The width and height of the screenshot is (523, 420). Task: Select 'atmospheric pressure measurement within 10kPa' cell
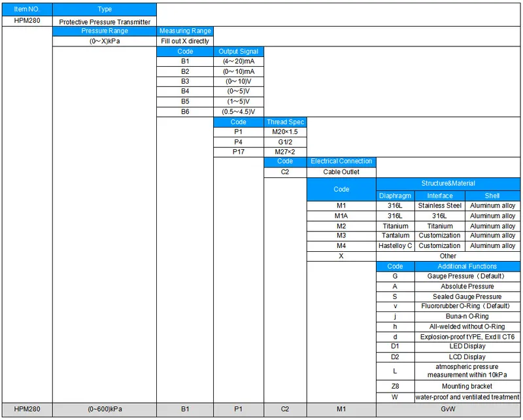point(467,371)
